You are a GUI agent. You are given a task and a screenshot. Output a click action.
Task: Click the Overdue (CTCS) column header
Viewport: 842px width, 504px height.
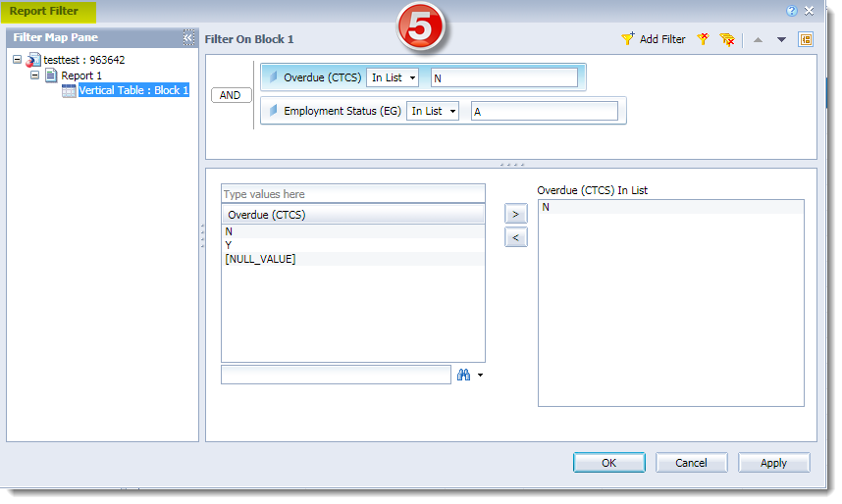coord(353,215)
